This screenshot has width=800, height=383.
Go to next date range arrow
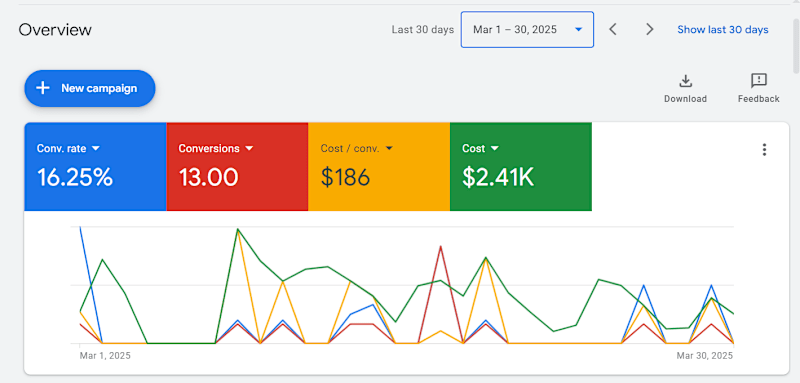tap(649, 30)
